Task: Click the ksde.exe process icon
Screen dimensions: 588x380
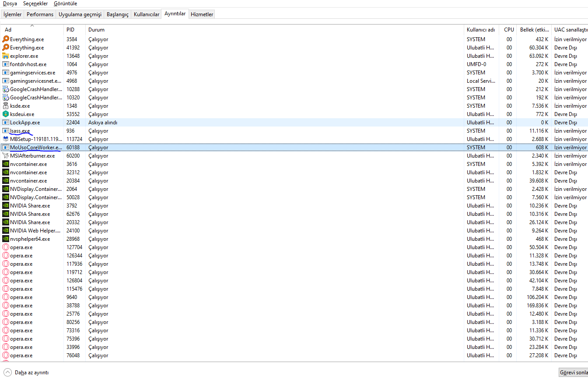Action: click(6, 106)
